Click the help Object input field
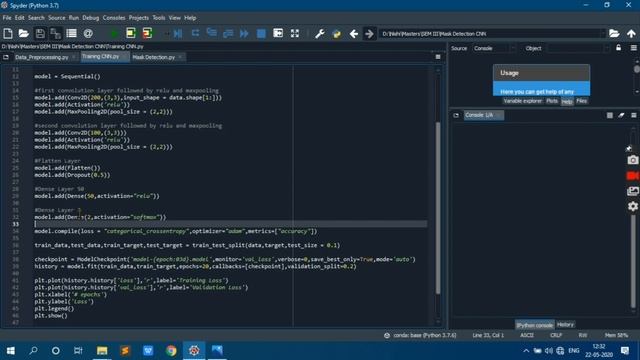 pyautogui.click(x=578, y=48)
